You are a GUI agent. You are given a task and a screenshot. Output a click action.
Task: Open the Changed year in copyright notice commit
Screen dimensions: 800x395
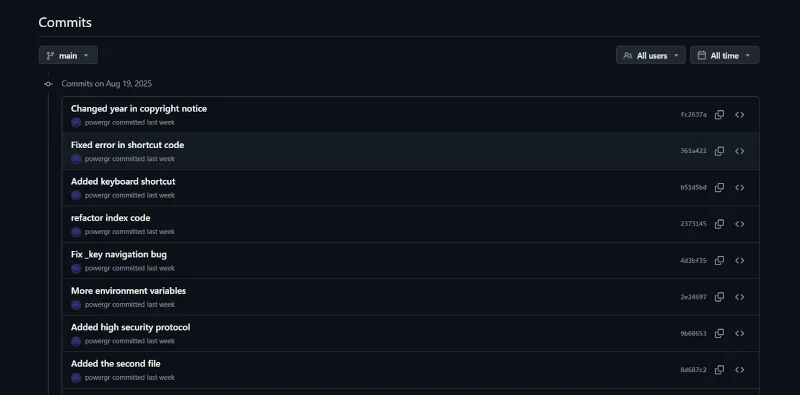pyautogui.click(x=139, y=109)
